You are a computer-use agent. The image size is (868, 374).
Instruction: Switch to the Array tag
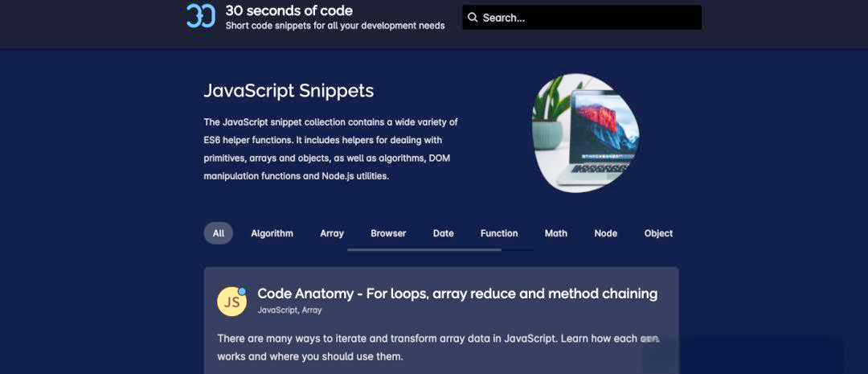click(x=332, y=233)
